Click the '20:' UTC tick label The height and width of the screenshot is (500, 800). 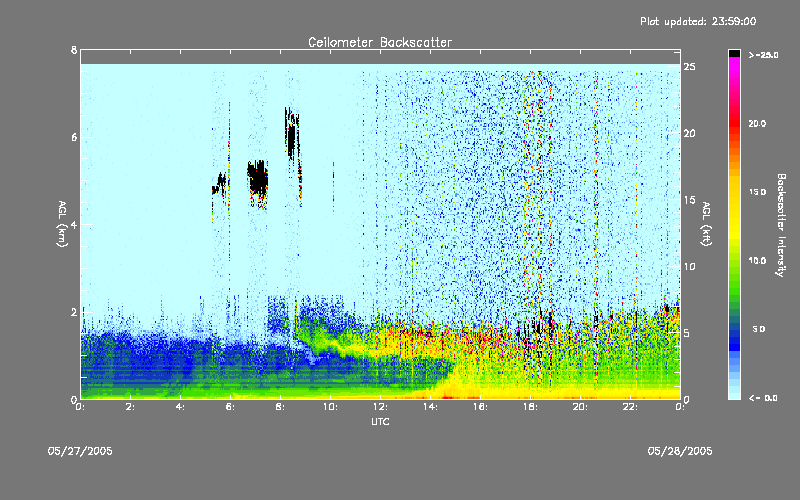click(581, 407)
